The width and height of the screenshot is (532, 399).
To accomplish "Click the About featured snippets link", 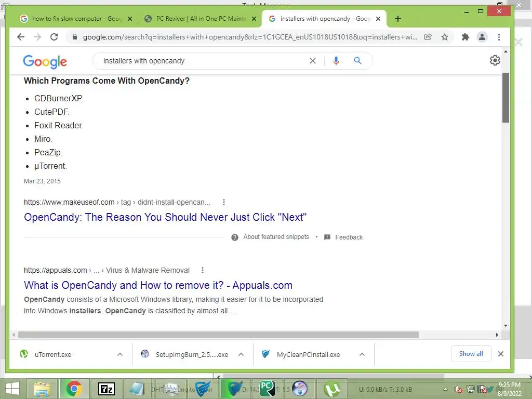I will tap(276, 237).
